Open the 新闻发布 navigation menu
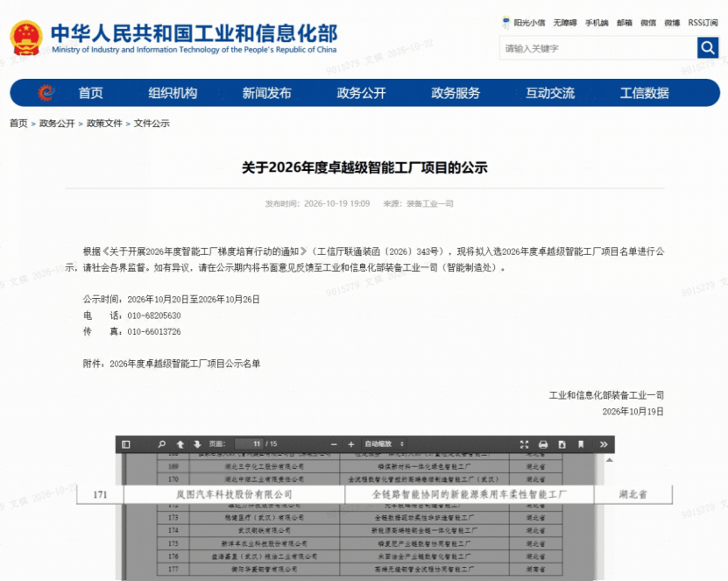Screen dimensions: 728x581 point(267,93)
